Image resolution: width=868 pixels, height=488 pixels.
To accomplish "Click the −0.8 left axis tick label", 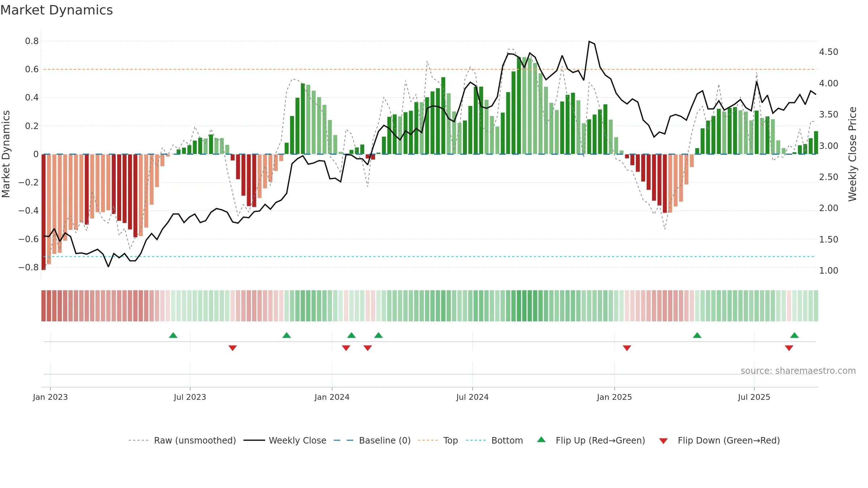I will pos(28,267).
